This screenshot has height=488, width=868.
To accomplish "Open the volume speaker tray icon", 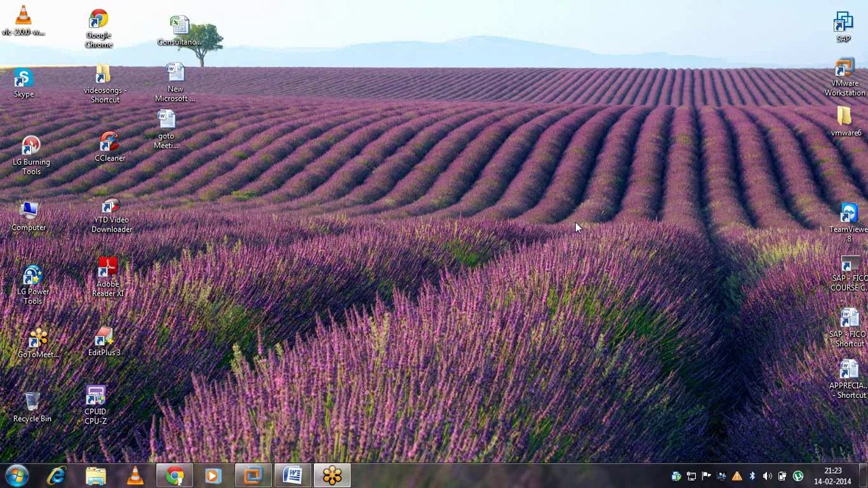I will [x=767, y=476].
